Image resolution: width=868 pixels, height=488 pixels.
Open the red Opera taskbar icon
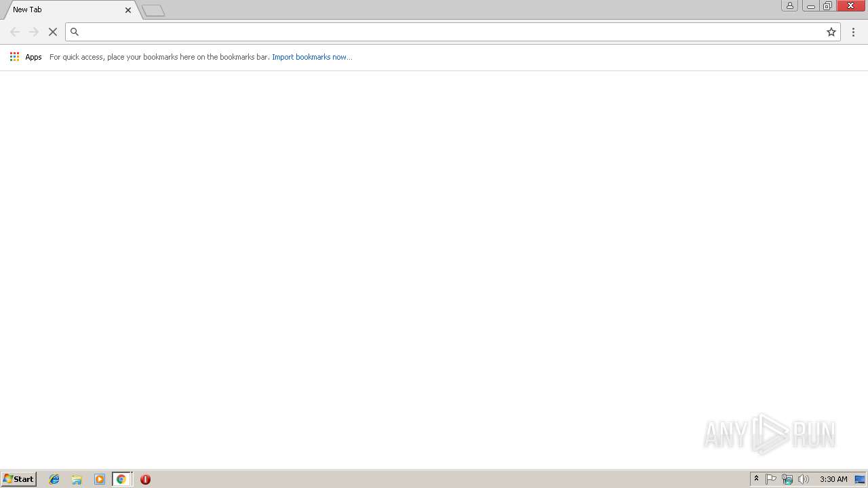pos(145,479)
